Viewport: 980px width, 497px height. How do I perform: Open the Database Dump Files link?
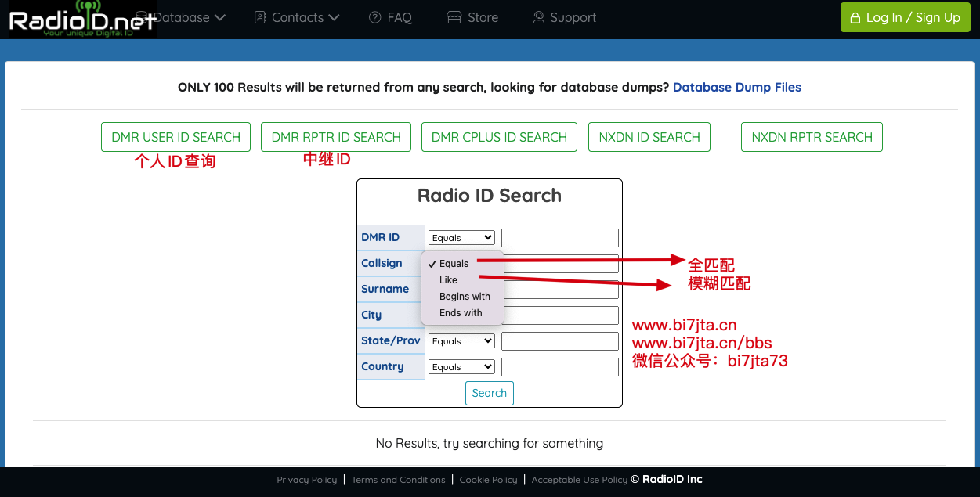tap(737, 87)
